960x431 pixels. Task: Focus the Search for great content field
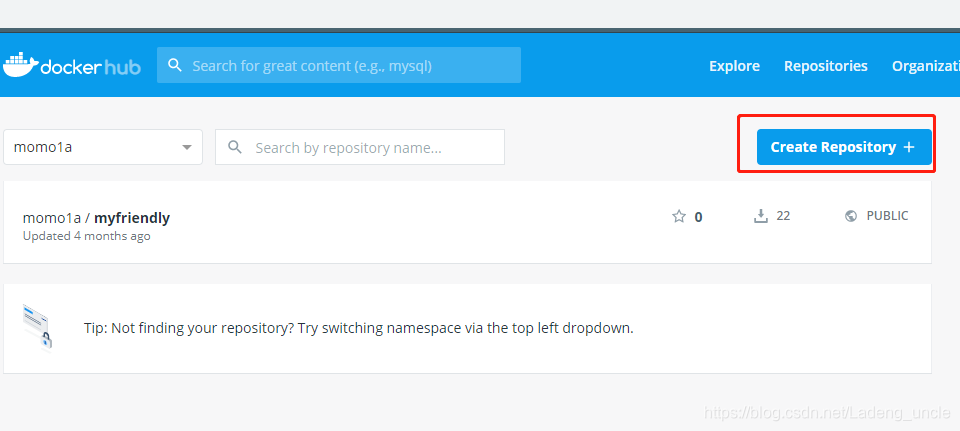(339, 65)
